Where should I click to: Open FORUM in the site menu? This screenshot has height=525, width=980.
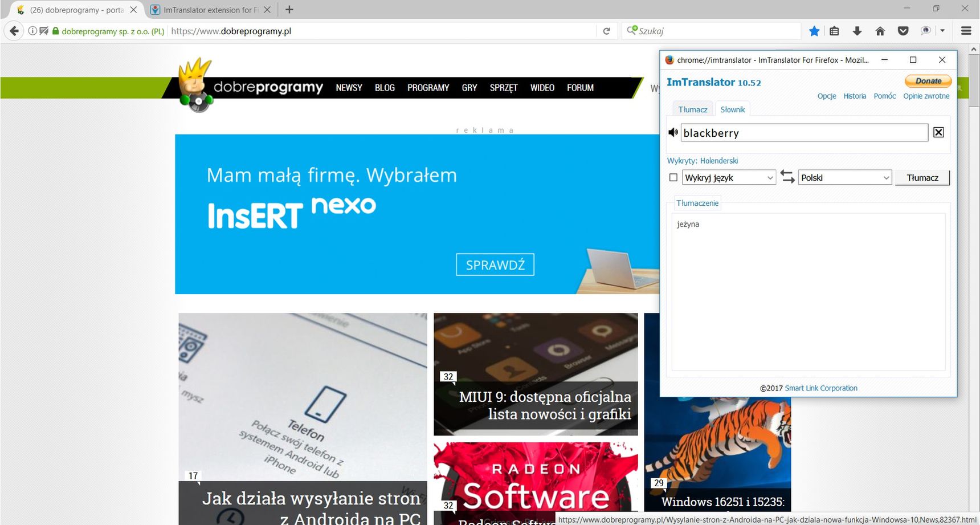click(x=580, y=88)
